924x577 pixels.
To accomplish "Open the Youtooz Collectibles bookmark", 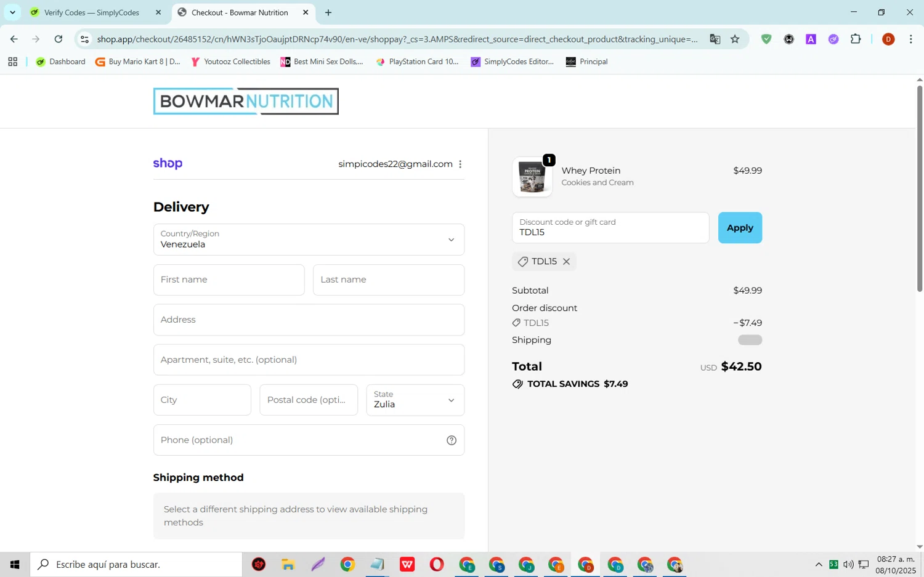I will pyautogui.click(x=231, y=62).
